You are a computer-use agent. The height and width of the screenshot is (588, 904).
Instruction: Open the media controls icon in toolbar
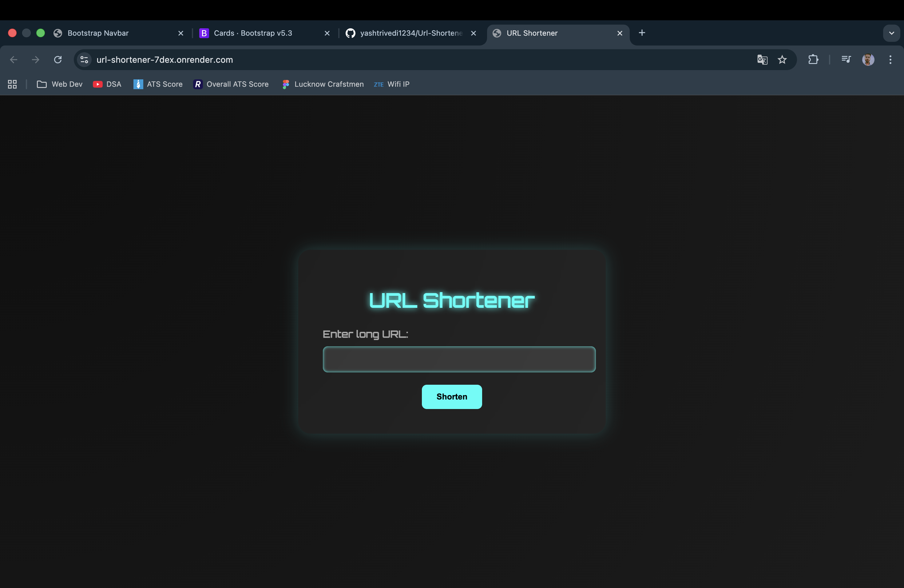click(x=846, y=60)
